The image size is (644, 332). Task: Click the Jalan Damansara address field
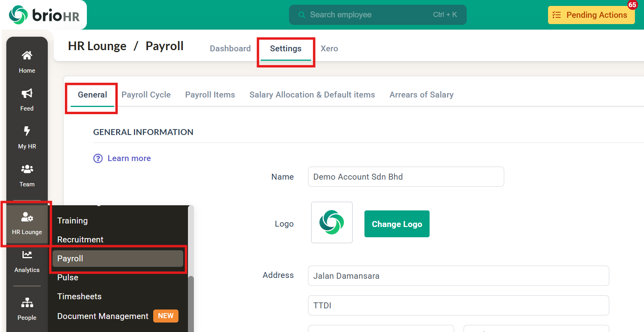458,276
